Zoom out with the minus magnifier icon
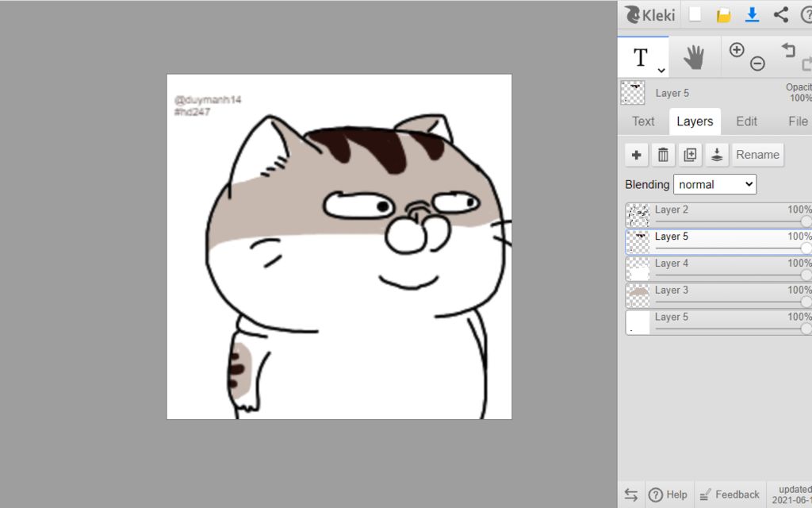 pyautogui.click(x=757, y=63)
